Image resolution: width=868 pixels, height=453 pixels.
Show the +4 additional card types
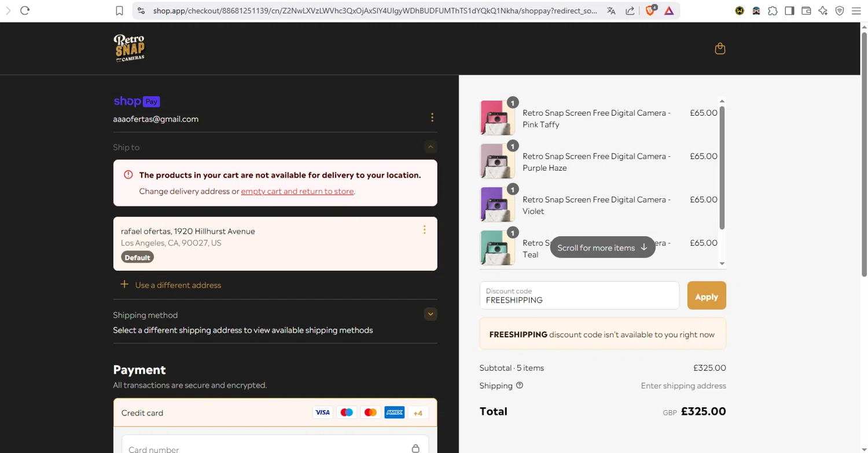[x=418, y=413]
